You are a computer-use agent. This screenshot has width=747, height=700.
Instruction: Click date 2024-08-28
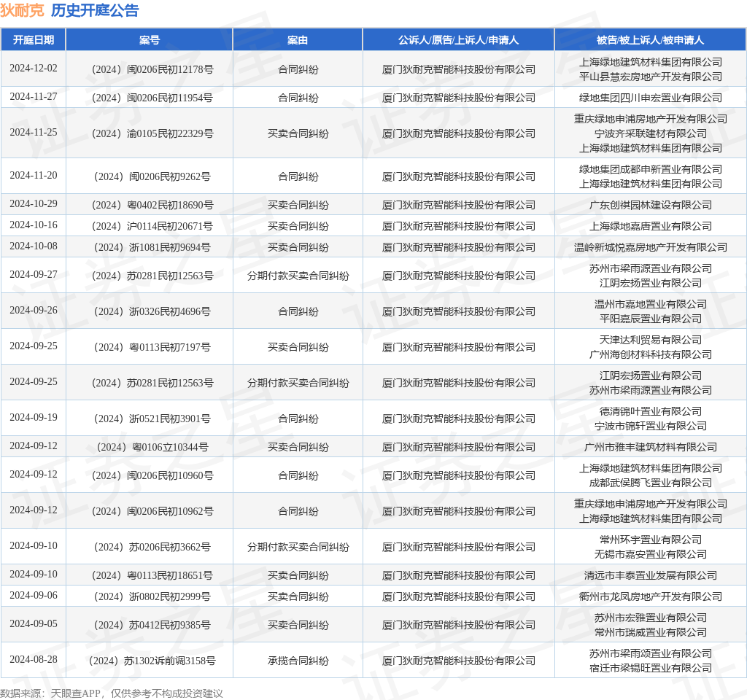pyautogui.click(x=34, y=659)
